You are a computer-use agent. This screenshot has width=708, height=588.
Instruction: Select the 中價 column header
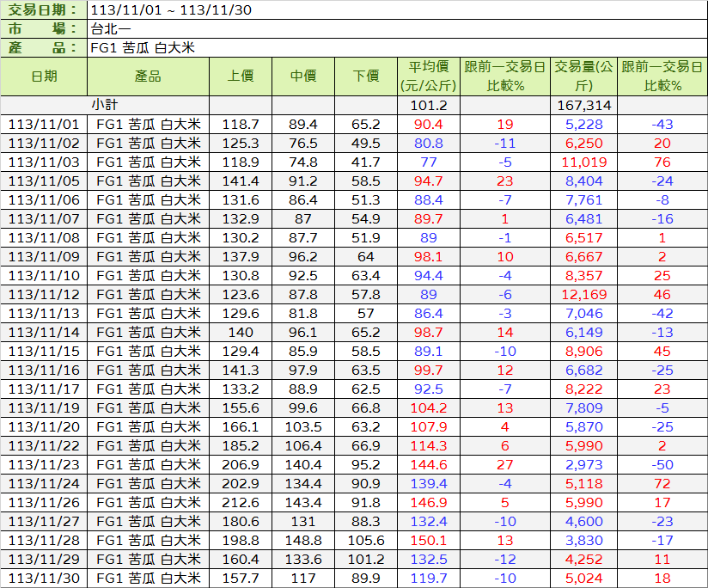point(303,77)
